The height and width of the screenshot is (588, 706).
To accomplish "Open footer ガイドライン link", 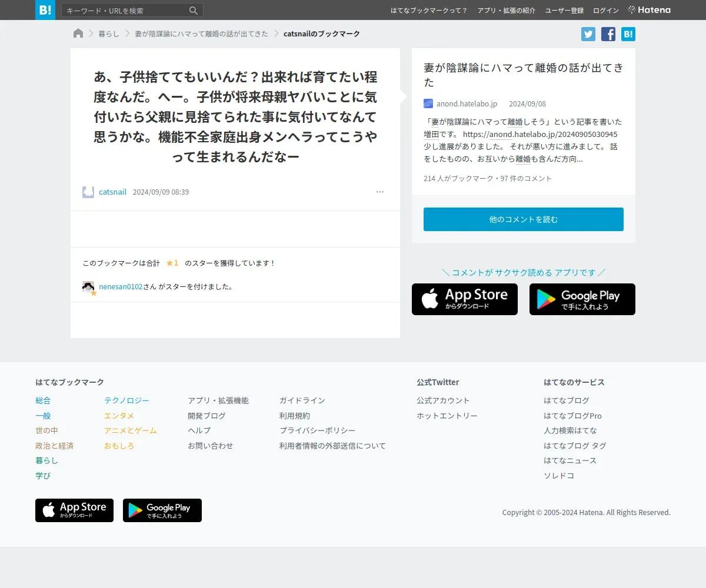I will [302, 400].
